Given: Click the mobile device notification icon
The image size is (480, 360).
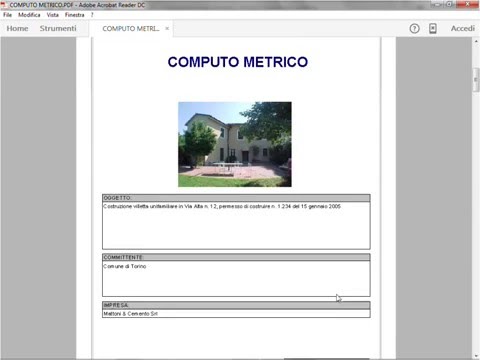Looking at the screenshot, I should click(x=433, y=29).
